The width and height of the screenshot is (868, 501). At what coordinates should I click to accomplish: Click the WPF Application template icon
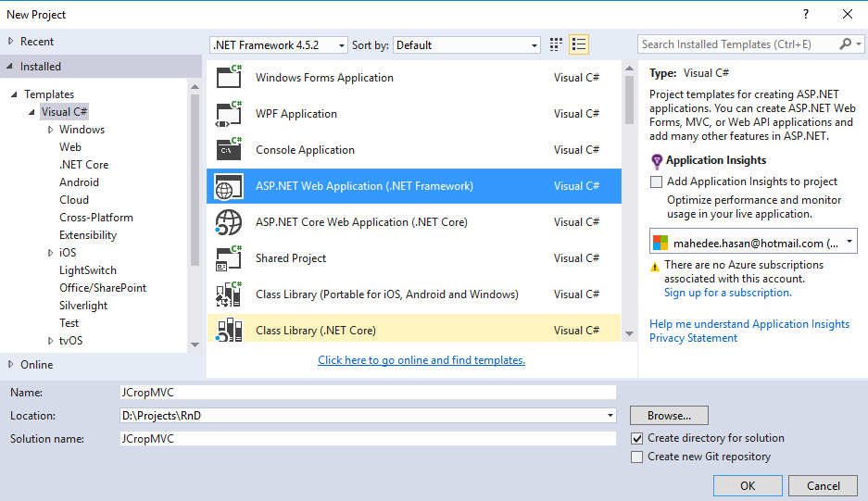tap(229, 114)
